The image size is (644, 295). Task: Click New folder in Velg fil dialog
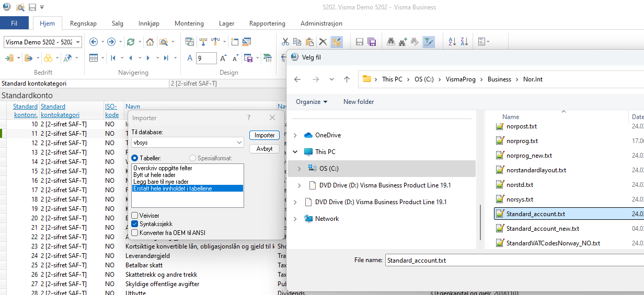pos(359,102)
